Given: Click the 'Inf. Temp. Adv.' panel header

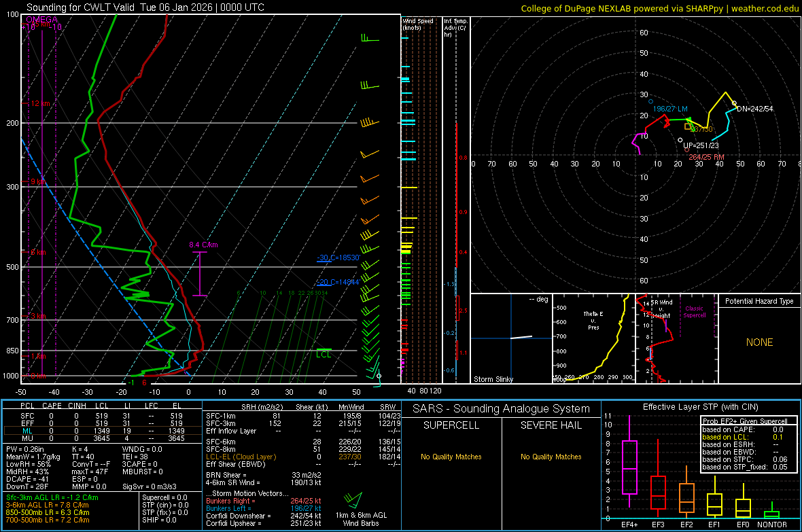Looking at the screenshot, I should pos(456,28).
